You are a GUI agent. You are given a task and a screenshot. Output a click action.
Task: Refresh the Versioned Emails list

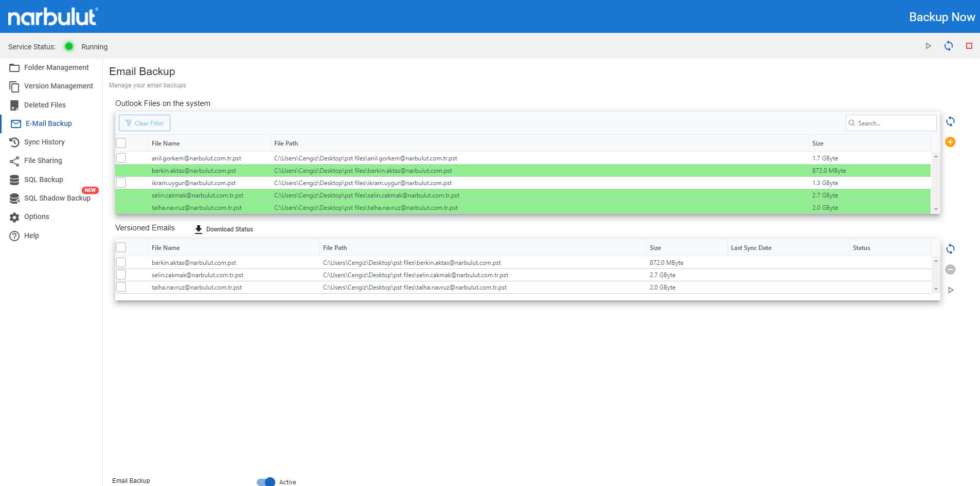[x=950, y=249]
